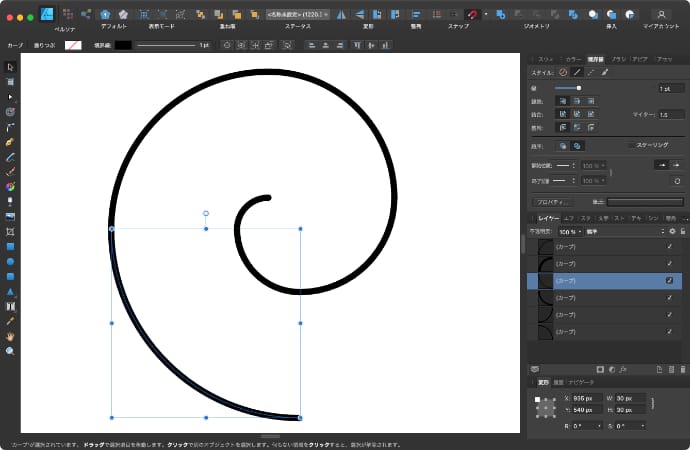Open the document preset dropdown in the toolbar
This screenshot has height=450, width=690.
pos(296,14)
